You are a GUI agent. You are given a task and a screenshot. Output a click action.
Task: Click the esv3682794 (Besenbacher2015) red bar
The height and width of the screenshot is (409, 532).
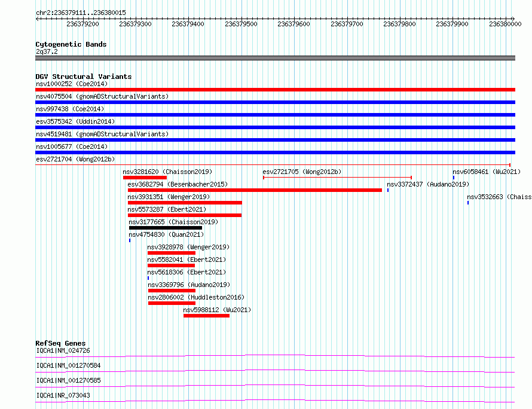click(255, 190)
